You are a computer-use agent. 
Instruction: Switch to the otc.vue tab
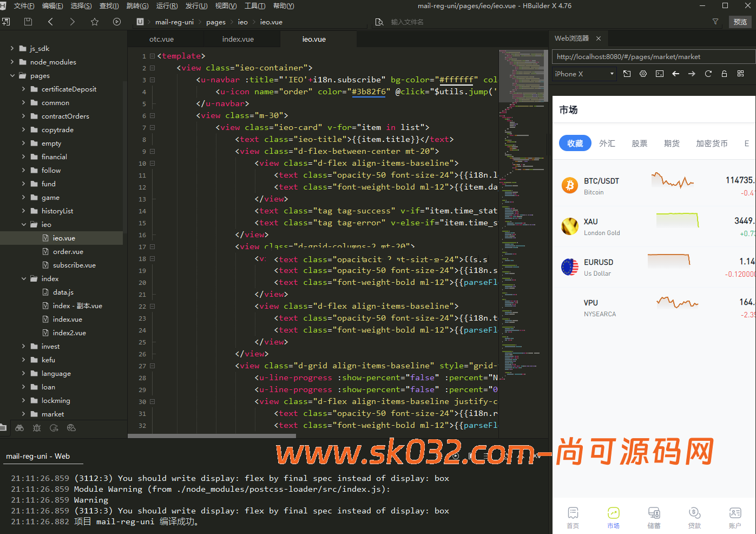(161, 38)
